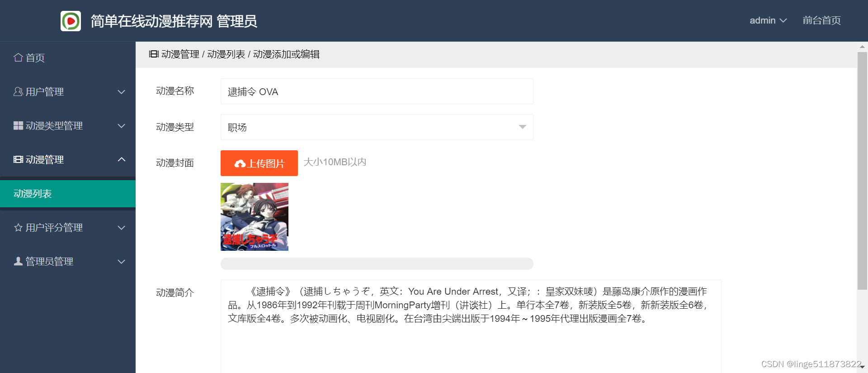The height and width of the screenshot is (373, 868).
Task: Click the user icon next to 用户管理
Action: pyautogui.click(x=18, y=91)
